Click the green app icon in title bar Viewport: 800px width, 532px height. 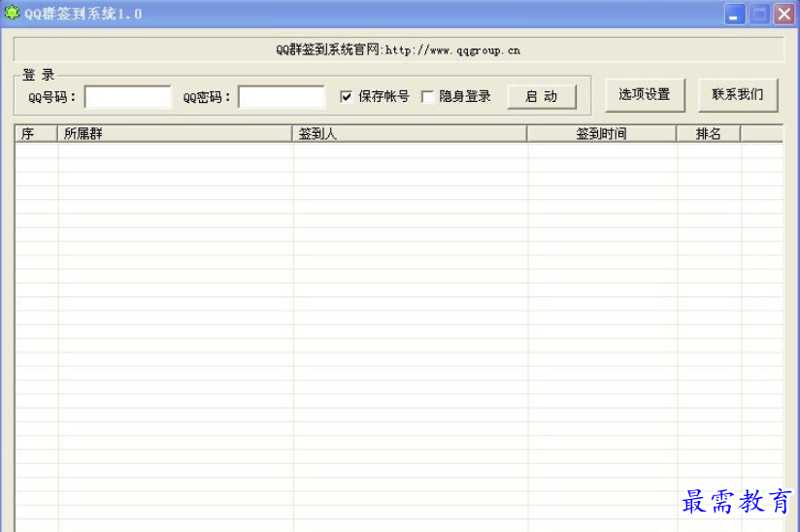click(x=12, y=13)
